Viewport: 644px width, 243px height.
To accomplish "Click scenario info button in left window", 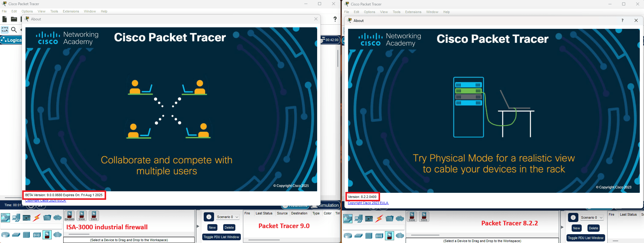I will pyautogui.click(x=209, y=217).
